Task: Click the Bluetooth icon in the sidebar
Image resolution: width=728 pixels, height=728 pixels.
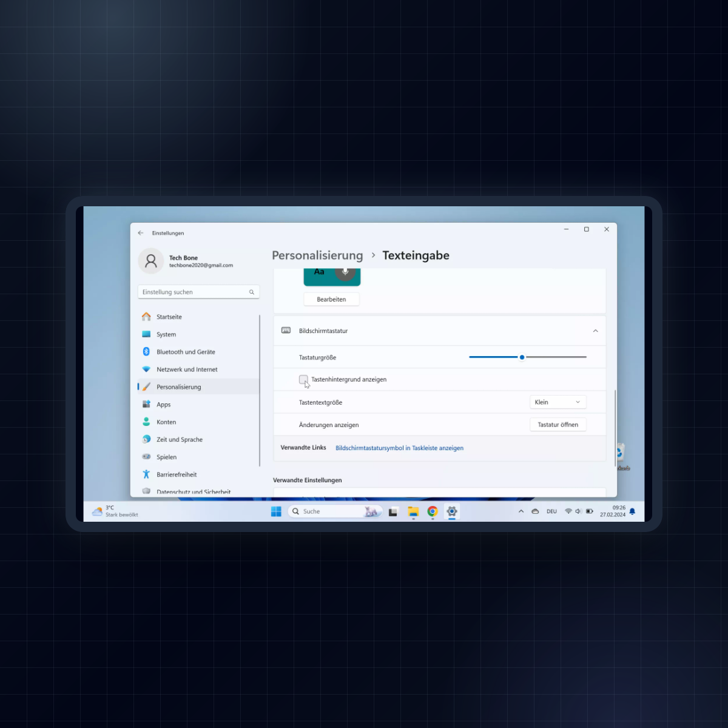Action: coord(146,352)
